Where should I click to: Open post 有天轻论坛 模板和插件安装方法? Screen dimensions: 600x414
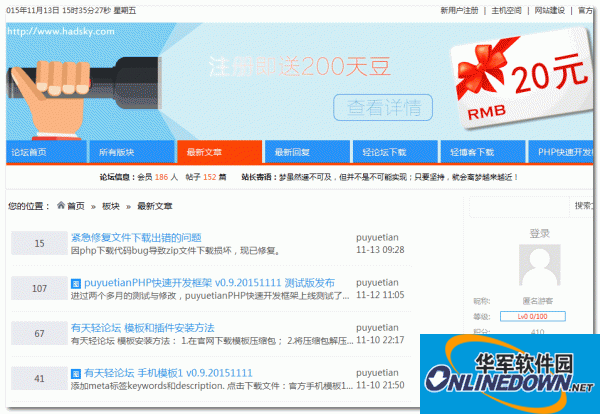coord(142,328)
